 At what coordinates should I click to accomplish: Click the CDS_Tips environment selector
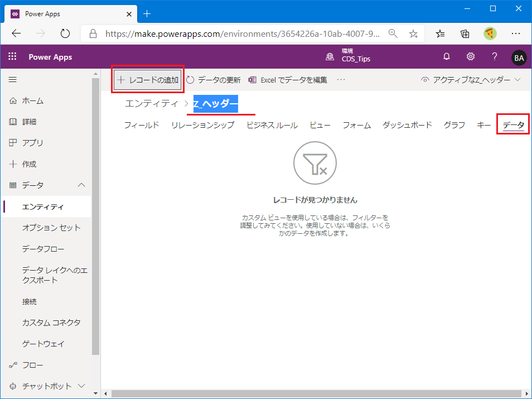[356, 55]
